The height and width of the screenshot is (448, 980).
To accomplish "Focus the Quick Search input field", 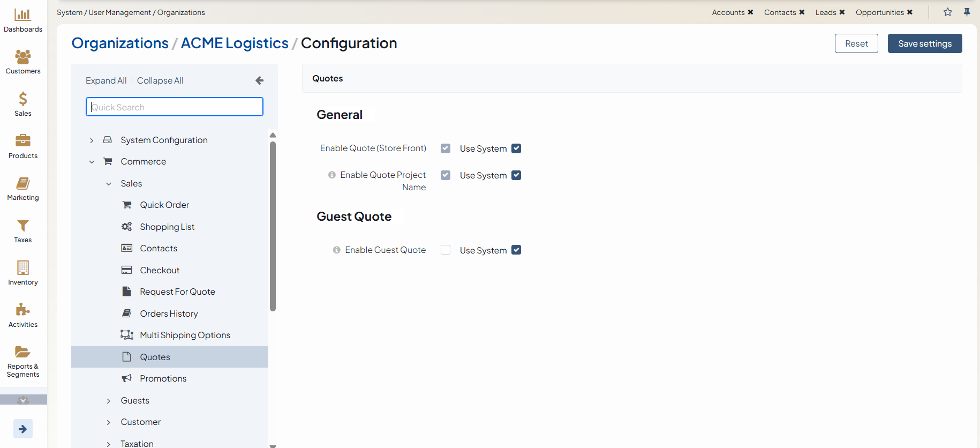I will tap(175, 107).
